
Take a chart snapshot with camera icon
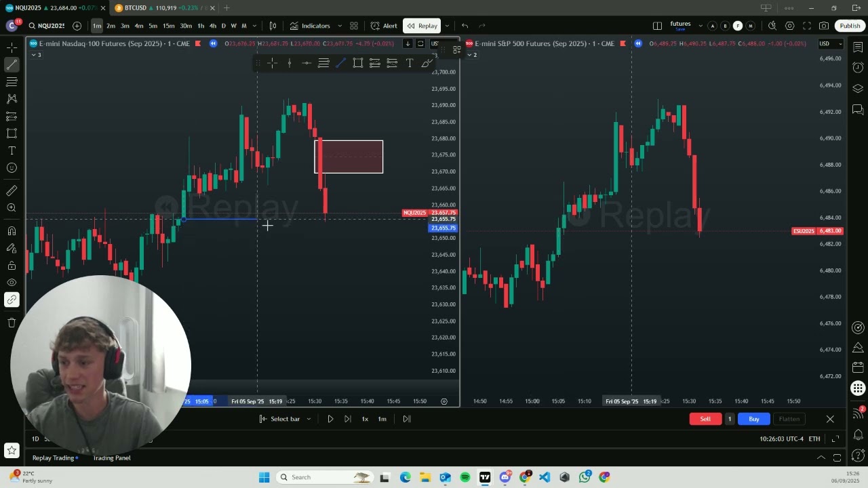click(x=824, y=26)
